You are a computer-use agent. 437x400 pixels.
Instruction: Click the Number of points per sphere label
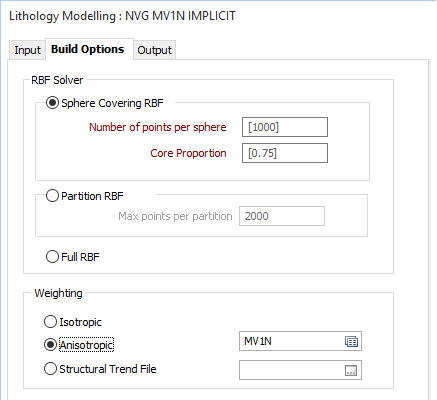click(x=158, y=127)
